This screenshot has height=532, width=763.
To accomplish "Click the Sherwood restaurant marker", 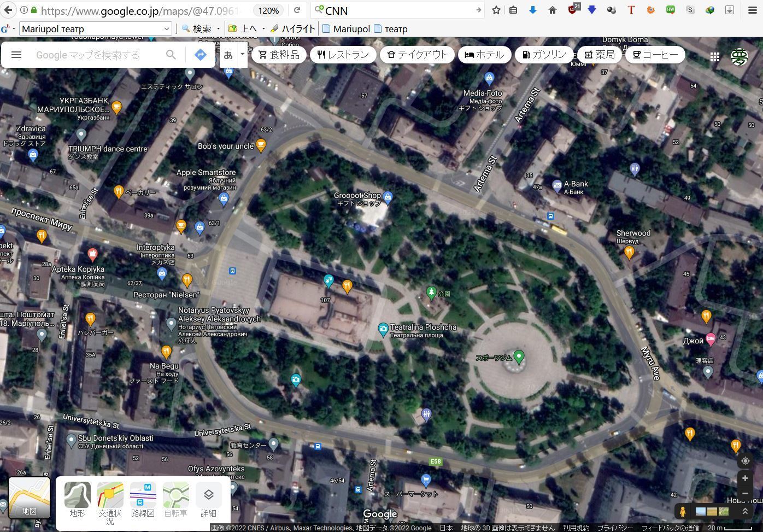I will [629, 252].
